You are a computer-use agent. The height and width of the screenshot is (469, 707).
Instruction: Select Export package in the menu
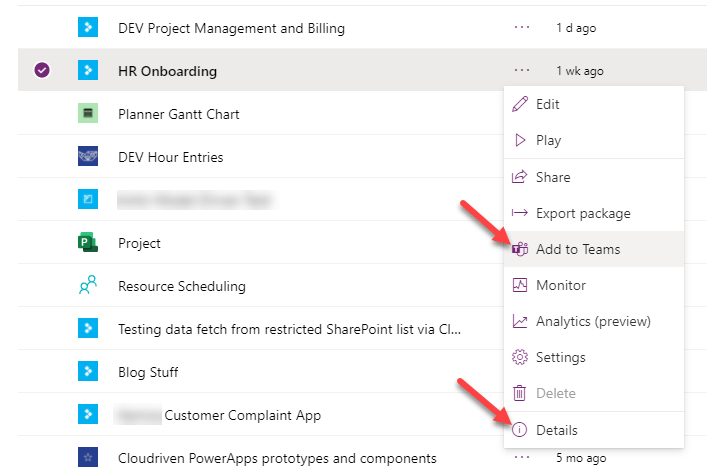(x=583, y=213)
